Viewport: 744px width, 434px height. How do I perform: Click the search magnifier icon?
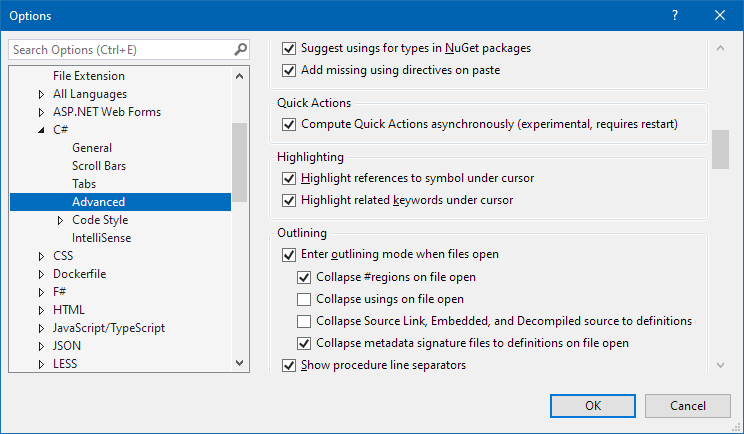coord(240,49)
